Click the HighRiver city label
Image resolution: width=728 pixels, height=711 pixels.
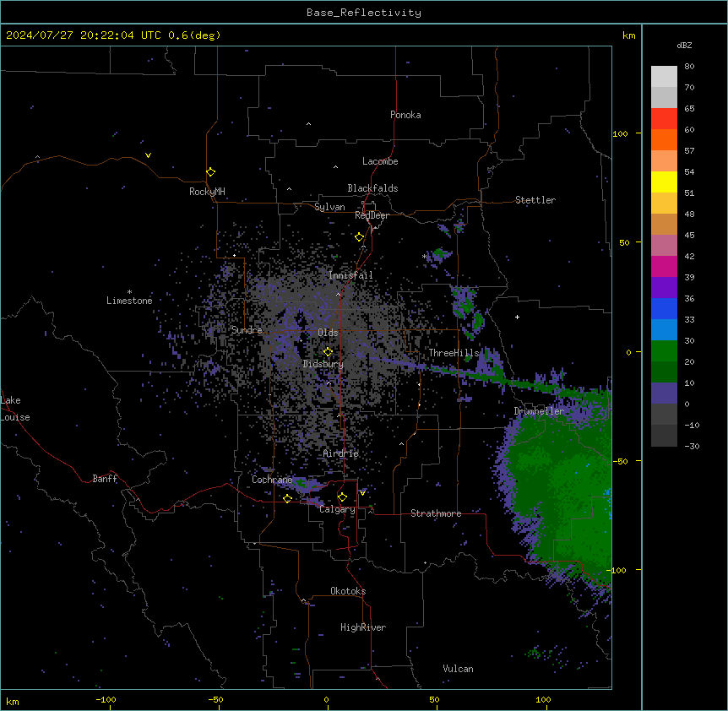[363, 627]
